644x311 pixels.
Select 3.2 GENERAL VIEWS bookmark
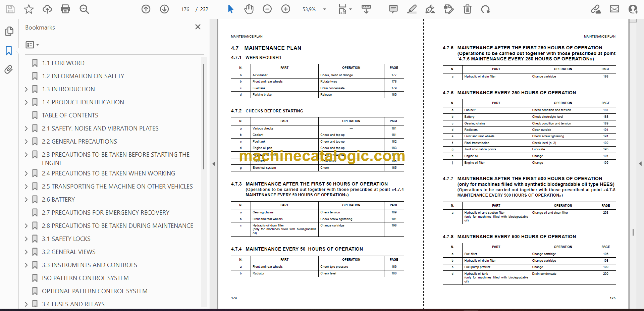click(x=69, y=252)
